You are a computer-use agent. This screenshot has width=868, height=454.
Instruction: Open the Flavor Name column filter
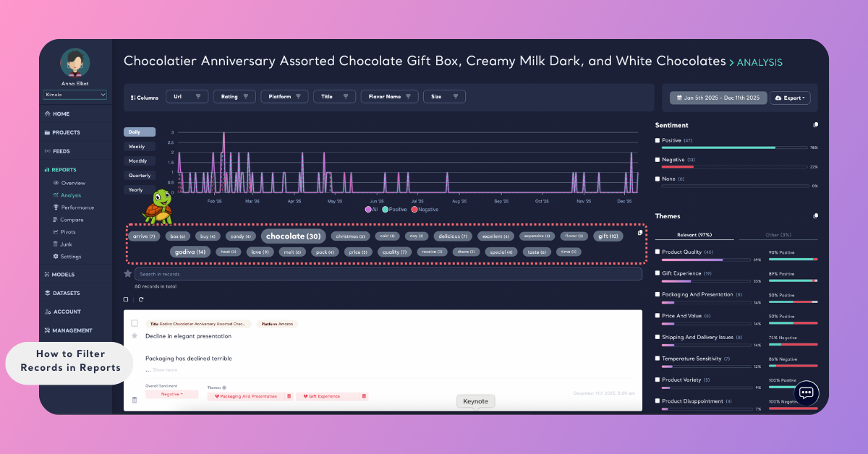390,96
